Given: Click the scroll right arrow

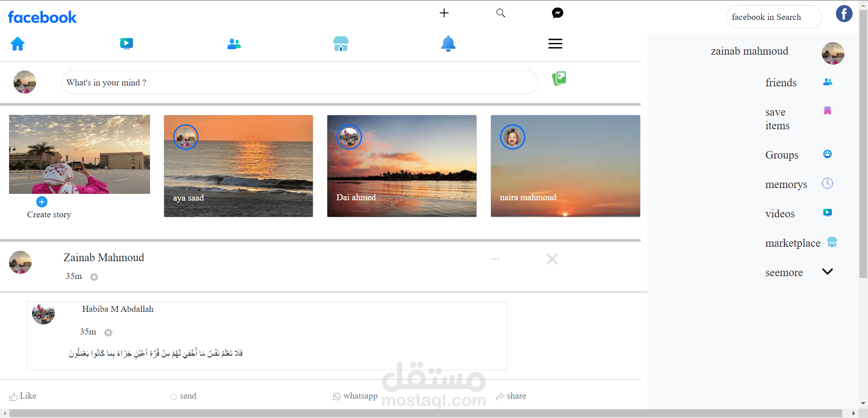Looking at the screenshot, I should 853,413.
